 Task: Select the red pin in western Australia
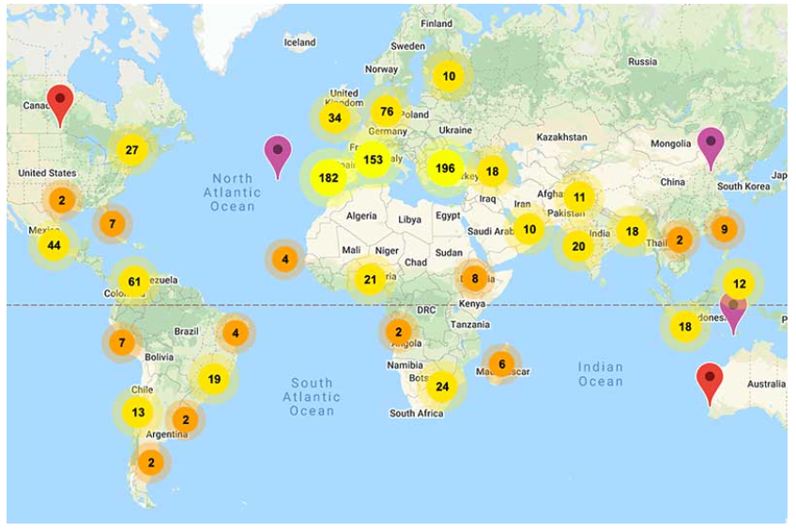[710, 379]
